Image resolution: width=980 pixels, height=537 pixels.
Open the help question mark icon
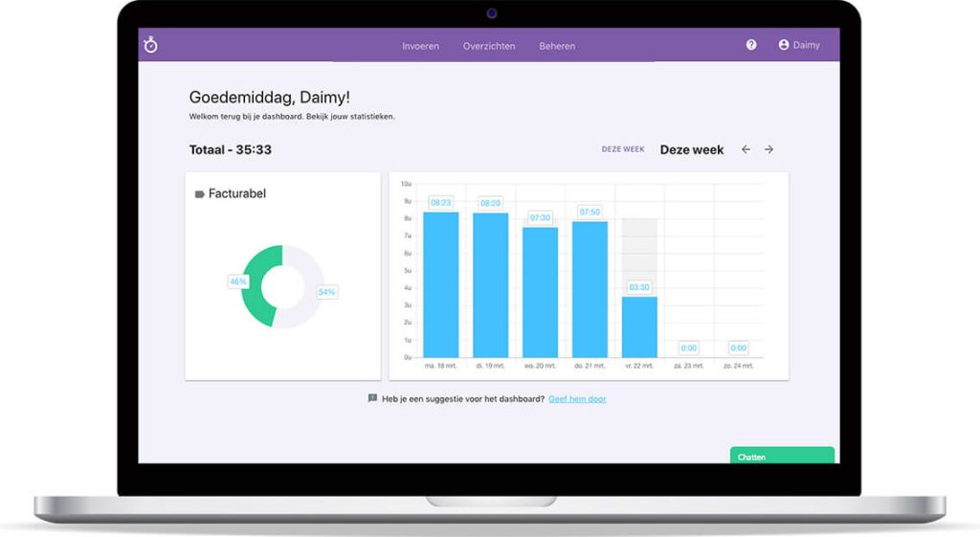tap(751, 45)
